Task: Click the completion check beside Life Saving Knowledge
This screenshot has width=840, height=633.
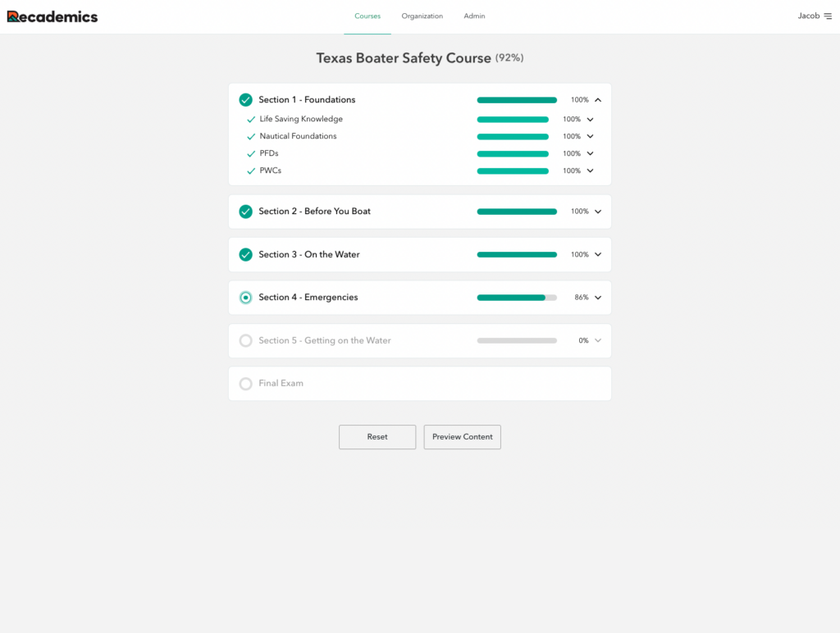Action: point(251,119)
